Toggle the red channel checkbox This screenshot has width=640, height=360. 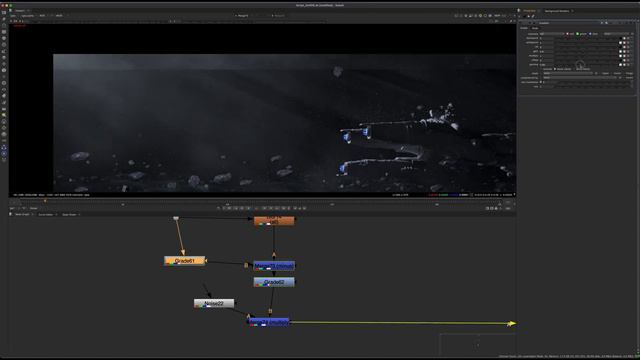pyautogui.click(x=567, y=34)
